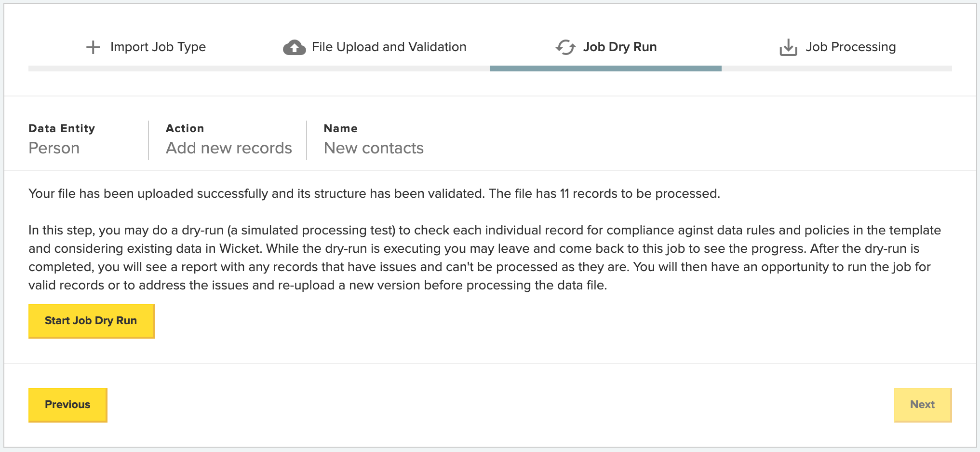The width and height of the screenshot is (980, 452).
Task: Click the Next button
Action: point(923,405)
